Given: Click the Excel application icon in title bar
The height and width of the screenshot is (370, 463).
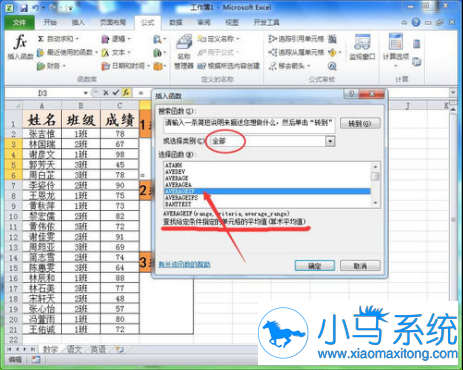Looking at the screenshot, I should (9, 7).
